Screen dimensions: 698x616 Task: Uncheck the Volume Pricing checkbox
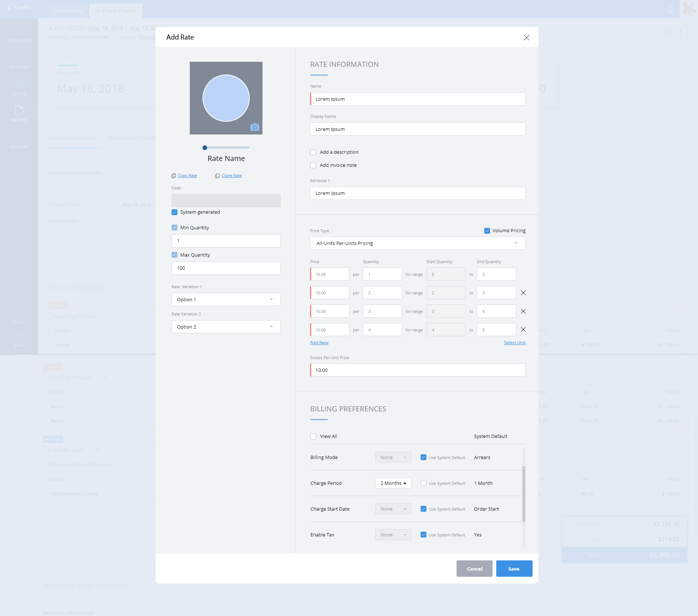(487, 231)
